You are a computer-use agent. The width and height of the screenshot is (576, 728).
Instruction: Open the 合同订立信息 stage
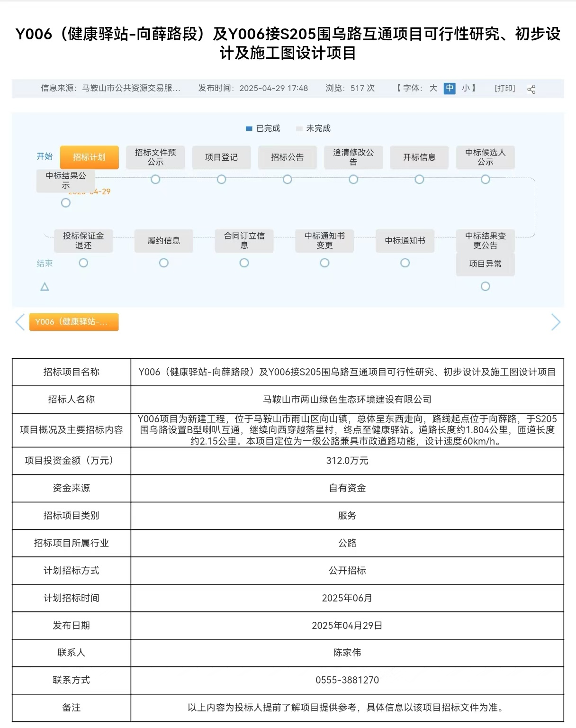click(x=244, y=241)
